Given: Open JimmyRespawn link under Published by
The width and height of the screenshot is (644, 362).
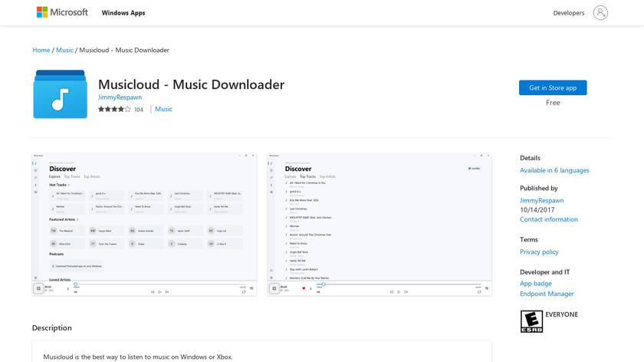Looking at the screenshot, I should tap(542, 200).
